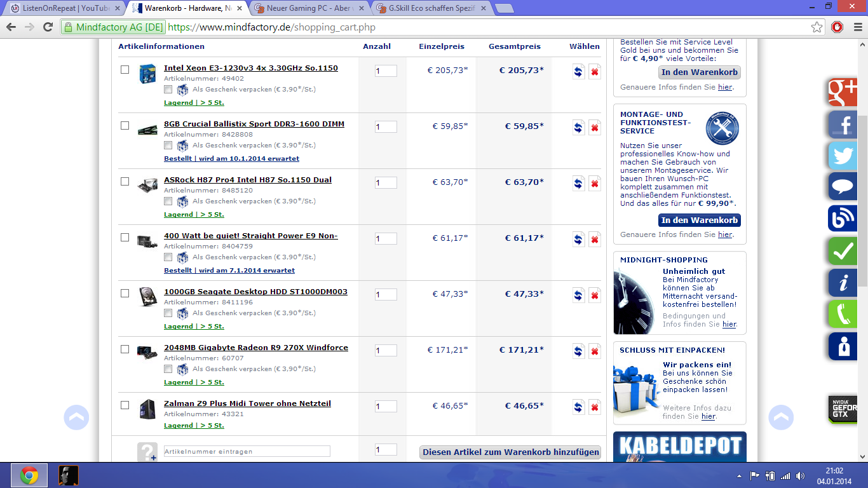Viewport: 868px width, 488px height.
Task: Click the green checkmark sidebar icon
Action: coord(843,251)
